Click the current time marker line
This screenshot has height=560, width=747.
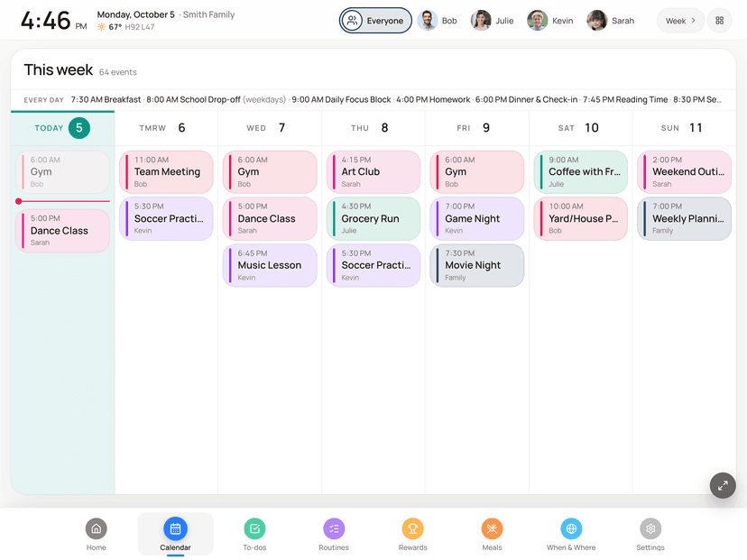point(63,201)
